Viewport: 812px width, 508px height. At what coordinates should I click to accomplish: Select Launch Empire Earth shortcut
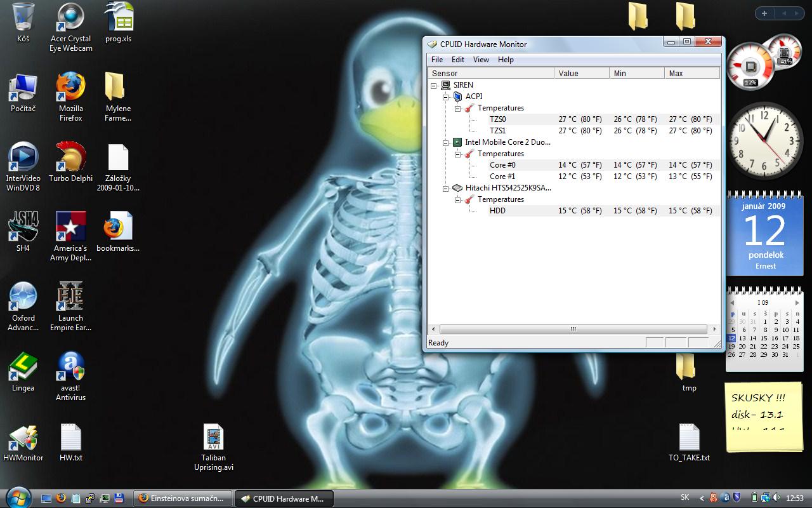[x=71, y=307]
